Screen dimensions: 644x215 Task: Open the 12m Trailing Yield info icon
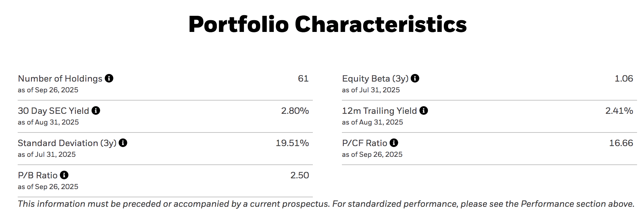(423, 110)
